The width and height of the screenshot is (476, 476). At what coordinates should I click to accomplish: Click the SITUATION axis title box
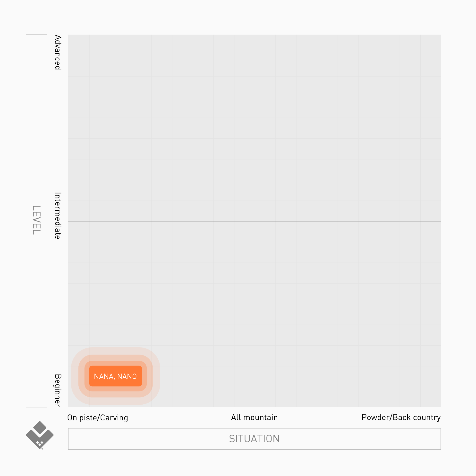(x=254, y=439)
